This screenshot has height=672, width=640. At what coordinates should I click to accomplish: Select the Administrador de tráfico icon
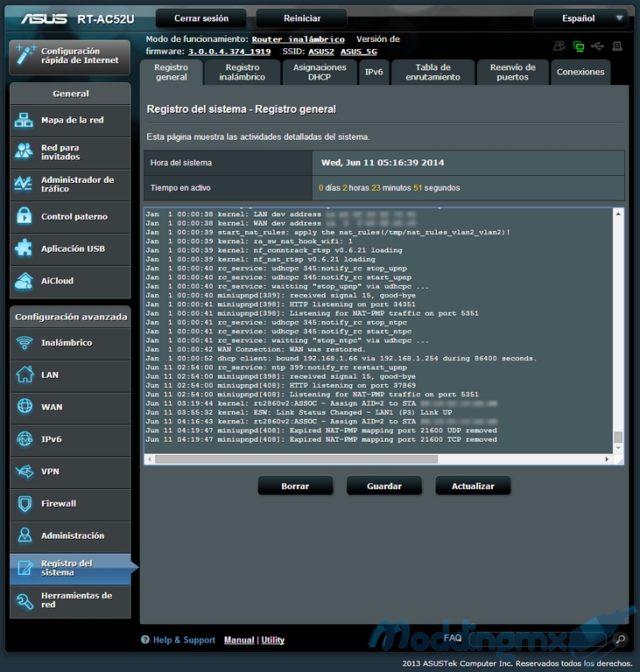23,184
